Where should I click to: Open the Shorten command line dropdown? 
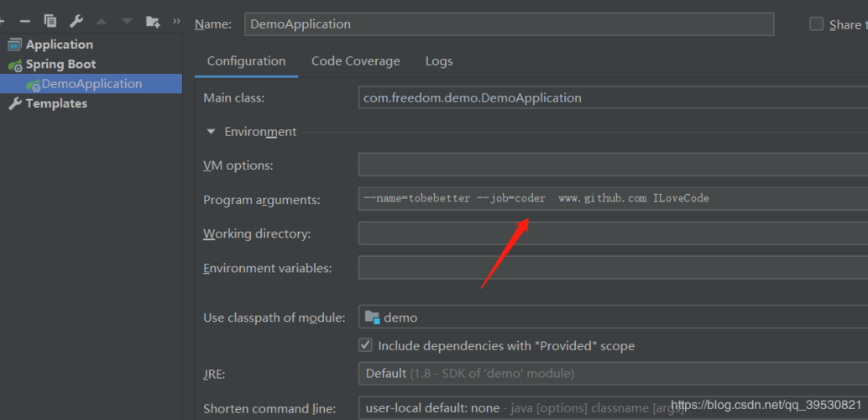pos(613,407)
